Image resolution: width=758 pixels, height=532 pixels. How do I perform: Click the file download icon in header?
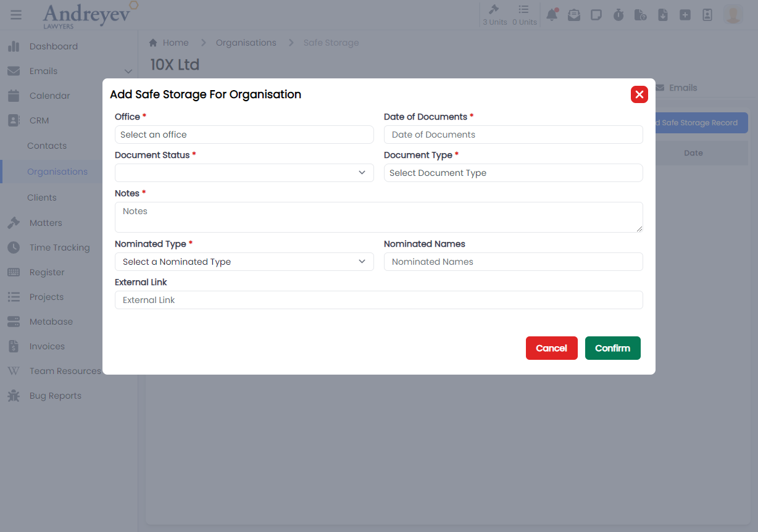pyautogui.click(x=663, y=15)
